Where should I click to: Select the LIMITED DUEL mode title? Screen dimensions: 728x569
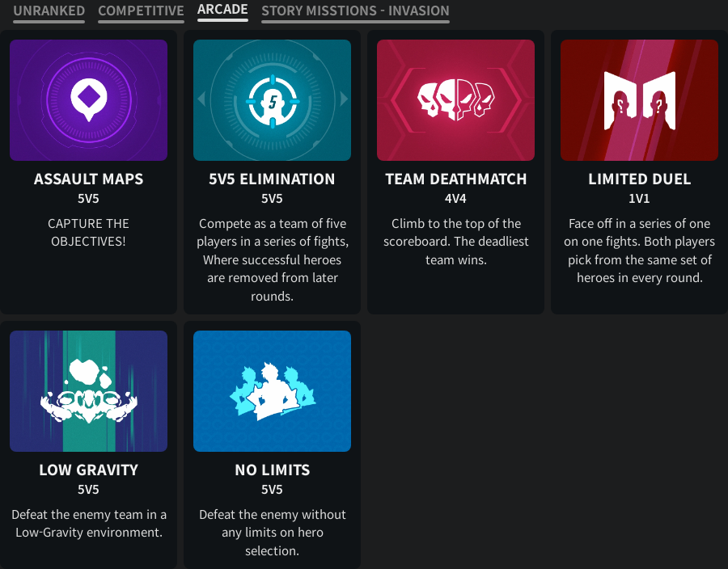tap(639, 179)
